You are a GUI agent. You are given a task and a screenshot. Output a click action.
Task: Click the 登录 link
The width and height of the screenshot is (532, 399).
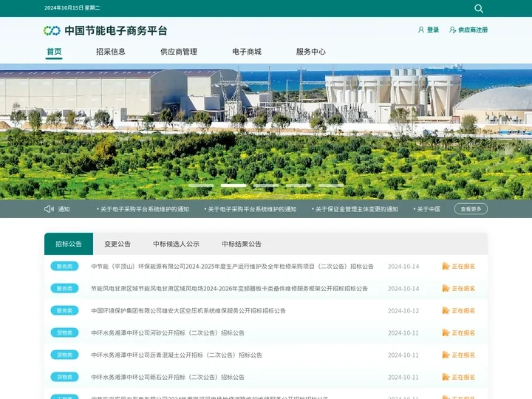(433, 30)
